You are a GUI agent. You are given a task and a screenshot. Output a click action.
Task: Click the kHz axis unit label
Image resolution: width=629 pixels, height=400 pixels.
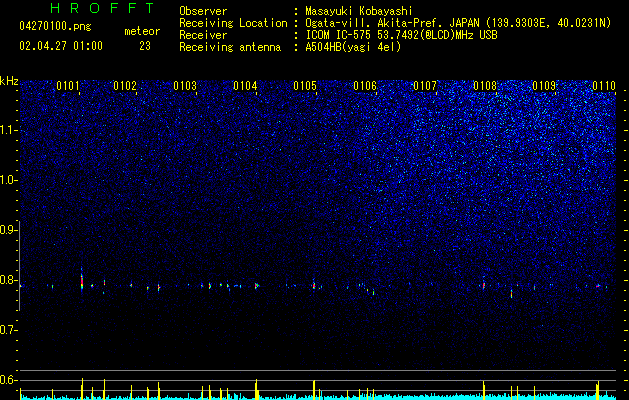pos(9,81)
